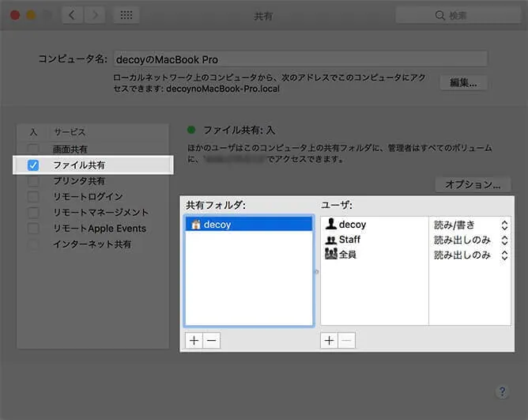Click the green file sharing status indicator
Viewport: 528px width, 420px height.
pyautogui.click(x=191, y=130)
